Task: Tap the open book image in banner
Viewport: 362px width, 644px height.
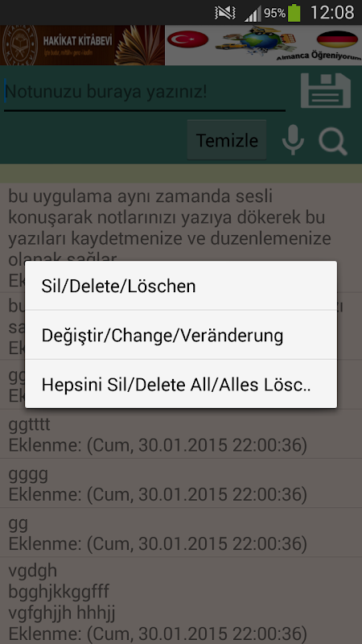Action: tap(138, 45)
